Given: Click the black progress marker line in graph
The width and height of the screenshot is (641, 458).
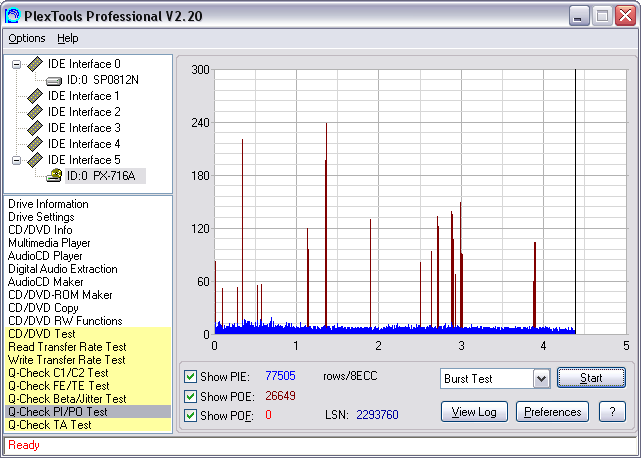Looking at the screenshot, I should coord(575,202).
